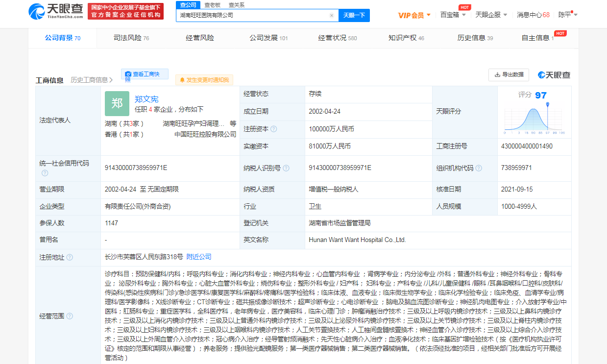This screenshot has width=607, height=364.
Task: Open 历史信息 tab
Action: point(475,38)
